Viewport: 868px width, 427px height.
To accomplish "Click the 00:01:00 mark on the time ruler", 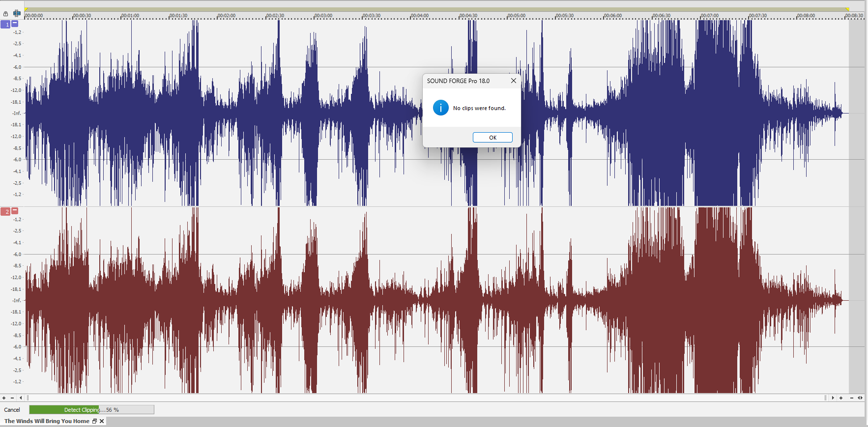I will click(130, 16).
